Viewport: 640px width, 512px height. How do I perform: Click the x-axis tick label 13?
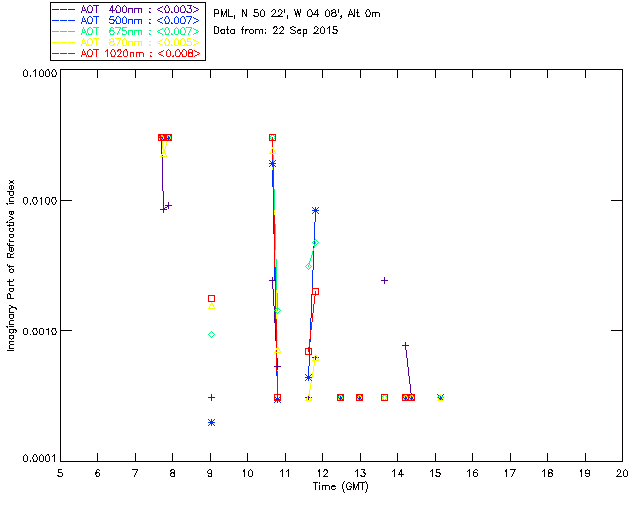point(360,473)
